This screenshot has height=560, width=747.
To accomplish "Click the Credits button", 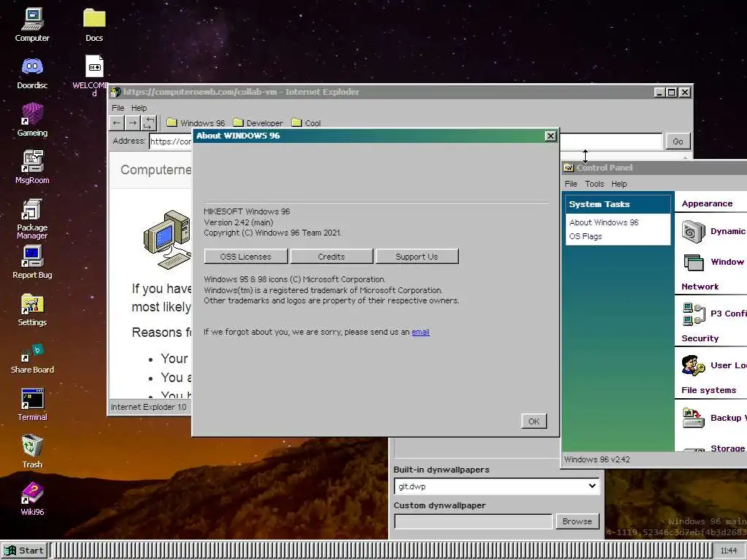I will (x=331, y=256).
